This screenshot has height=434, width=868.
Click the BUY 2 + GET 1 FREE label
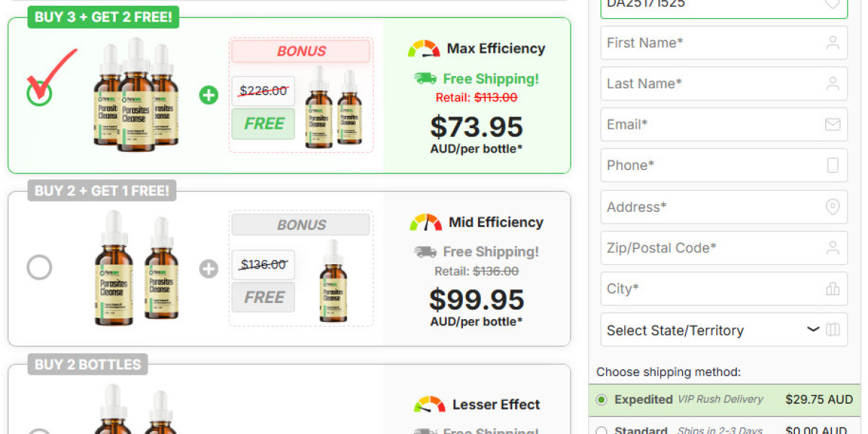pyautogui.click(x=102, y=191)
